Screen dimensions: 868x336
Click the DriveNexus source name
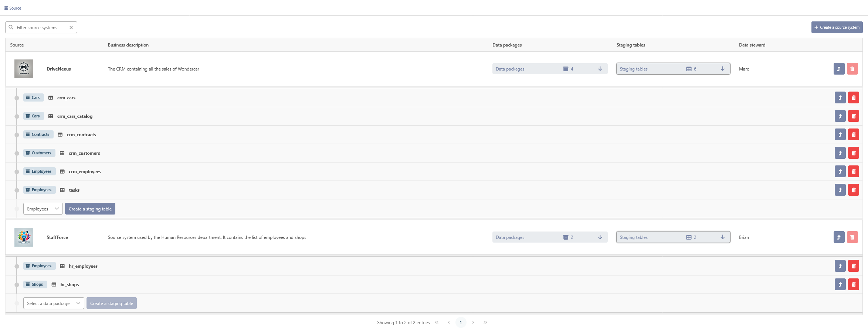coord(59,69)
